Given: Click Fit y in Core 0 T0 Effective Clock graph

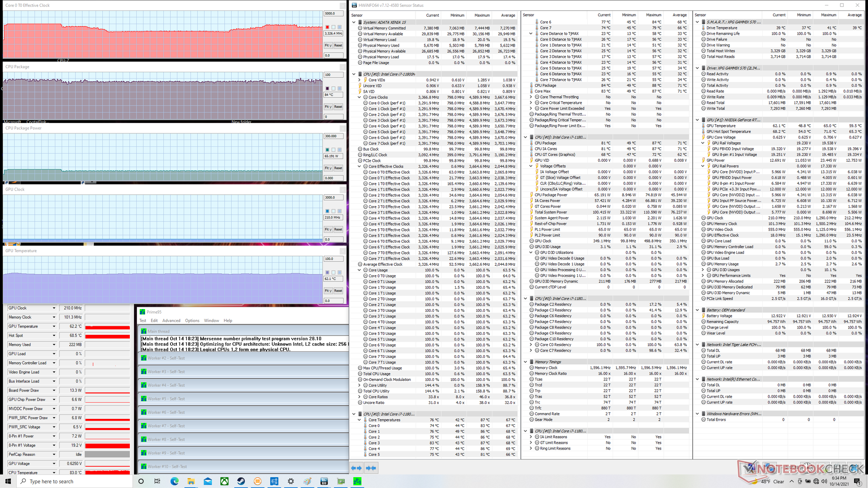Looking at the screenshot, I should coord(328,46).
